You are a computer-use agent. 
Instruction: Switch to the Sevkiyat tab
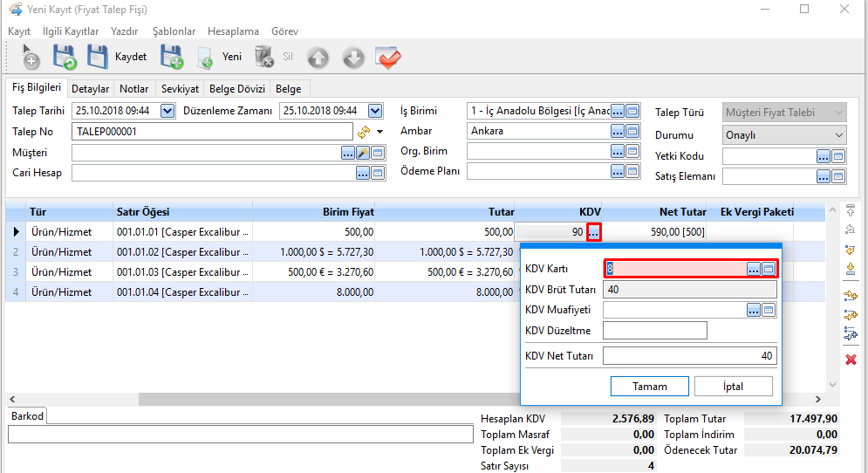click(180, 89)
